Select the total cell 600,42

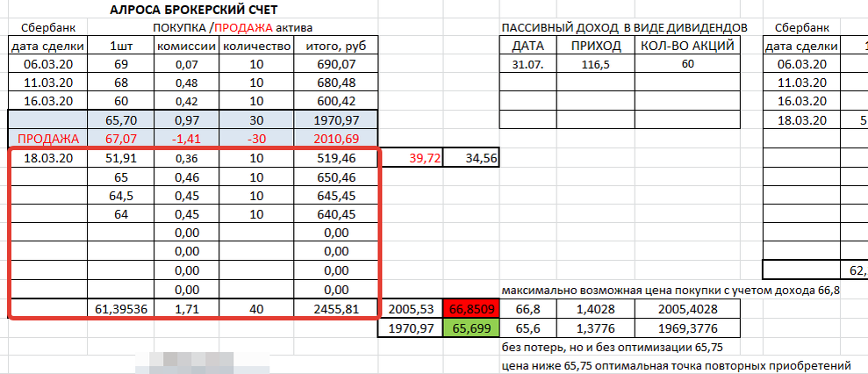pos(336,101)
